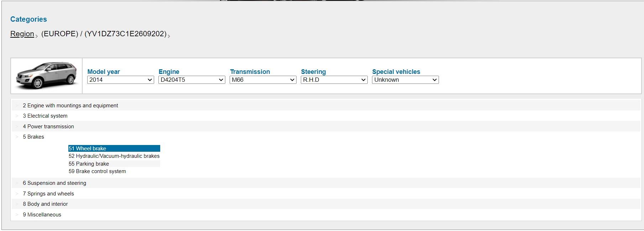This screenshot has height=231, width=644.
Task: Click the arrow beside 9 Miscellaneous
Action: (17, 215)
